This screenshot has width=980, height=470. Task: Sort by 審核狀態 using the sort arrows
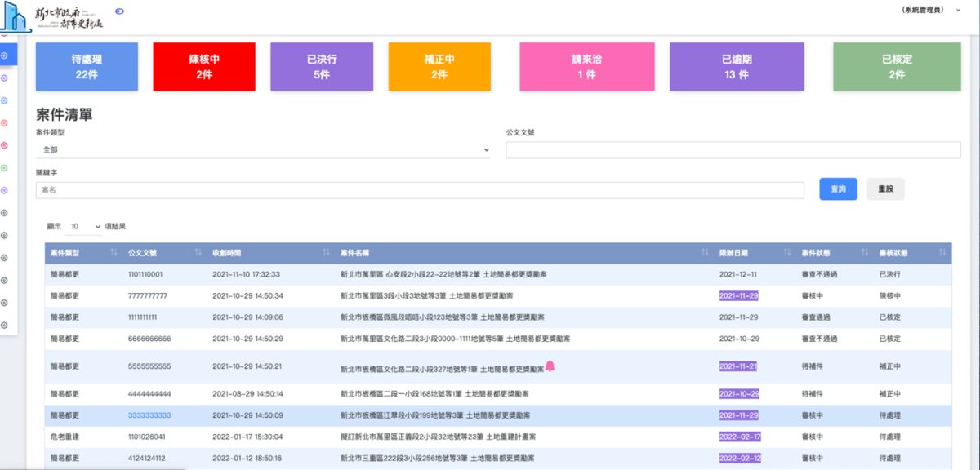click(x=942, y=253)
